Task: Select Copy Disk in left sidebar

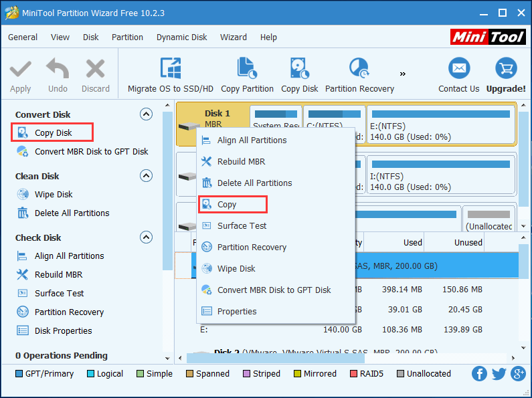Action: pos(52,132)
